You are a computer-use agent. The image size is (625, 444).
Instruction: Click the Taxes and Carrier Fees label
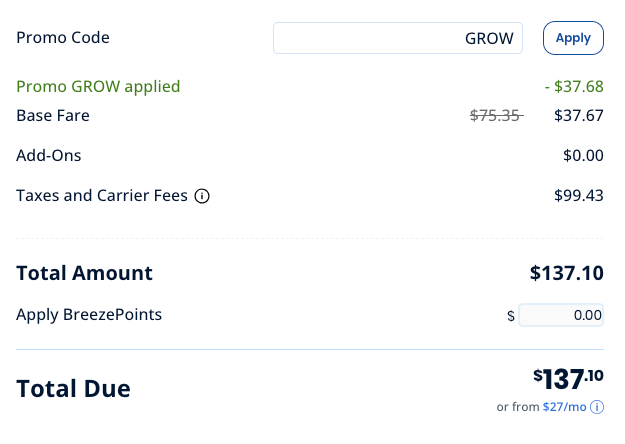(102, 196)
